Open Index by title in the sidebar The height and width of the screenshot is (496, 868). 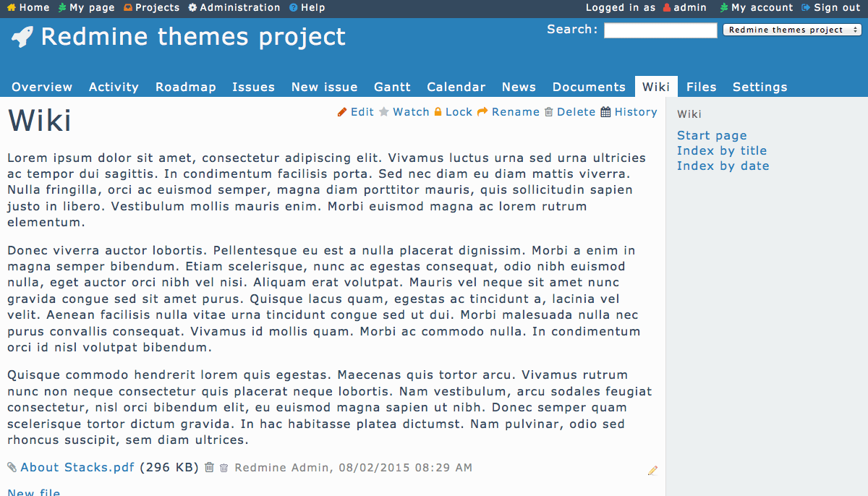(722, 151)
